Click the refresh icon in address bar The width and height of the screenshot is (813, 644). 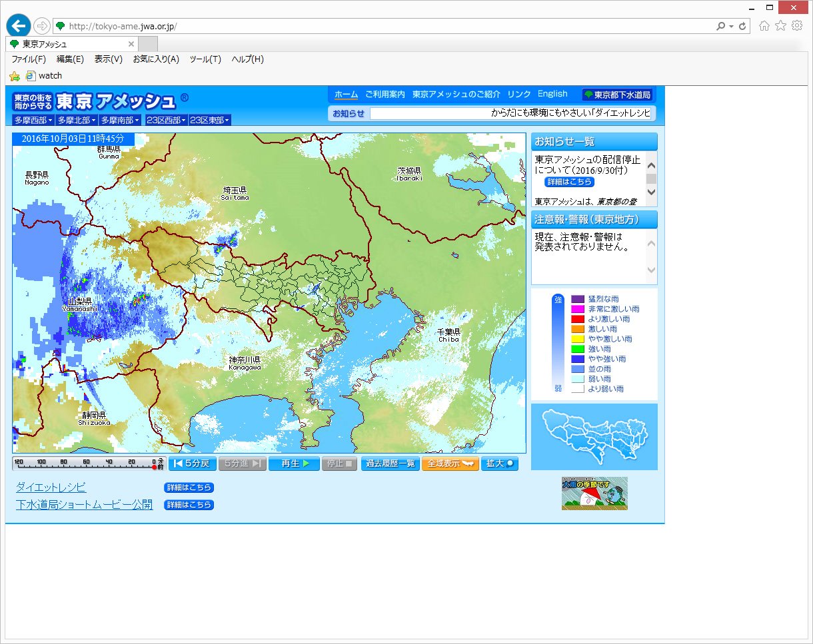743,26
